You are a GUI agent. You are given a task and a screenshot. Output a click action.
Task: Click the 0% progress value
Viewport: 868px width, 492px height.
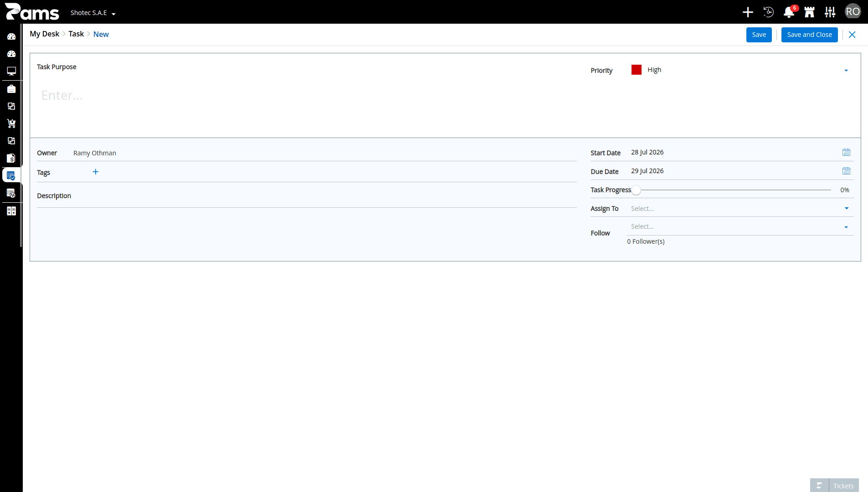845,190
